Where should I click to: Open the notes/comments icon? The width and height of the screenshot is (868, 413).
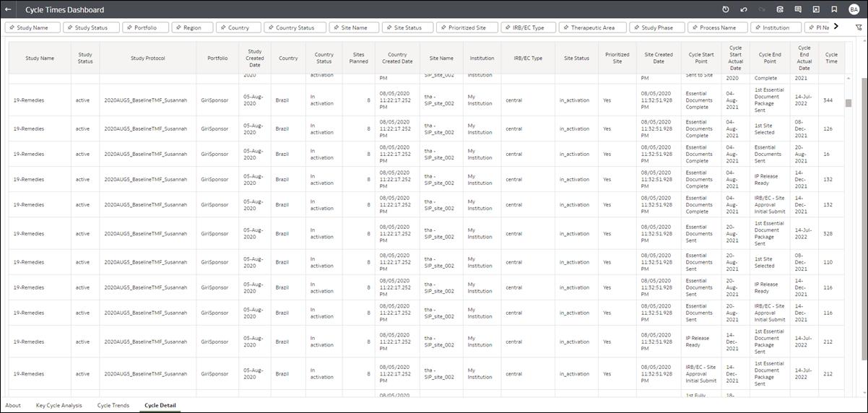(798, 10)
